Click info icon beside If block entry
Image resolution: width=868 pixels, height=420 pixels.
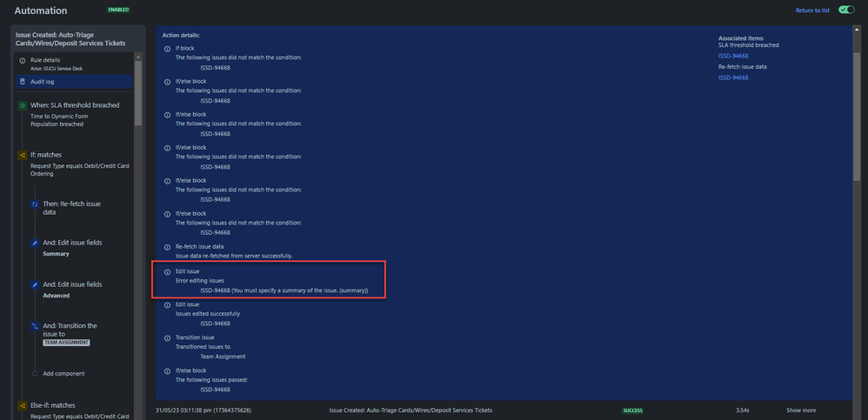point(167,49)
